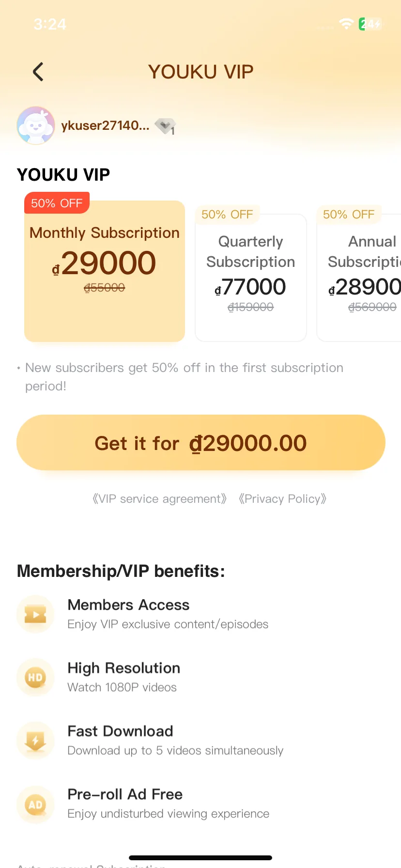This screenshot has height=868, width=401.
Task: Open the VIP service agreement link
Action: [x=159, y=499]
